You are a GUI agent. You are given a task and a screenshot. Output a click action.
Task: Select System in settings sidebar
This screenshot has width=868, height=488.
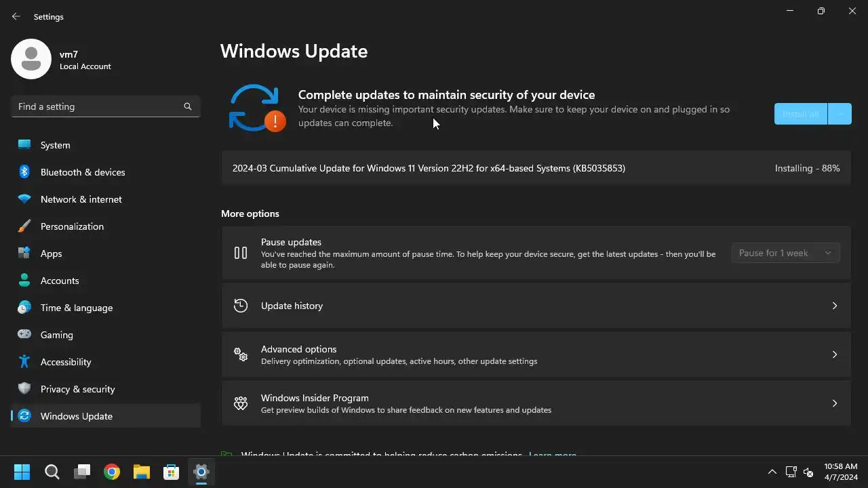click(106, 145)
